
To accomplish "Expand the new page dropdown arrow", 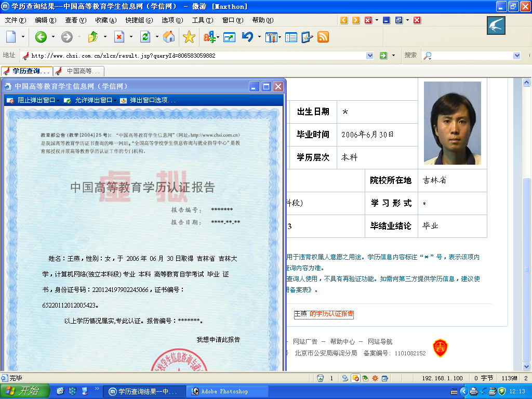I will pos(23,37).
